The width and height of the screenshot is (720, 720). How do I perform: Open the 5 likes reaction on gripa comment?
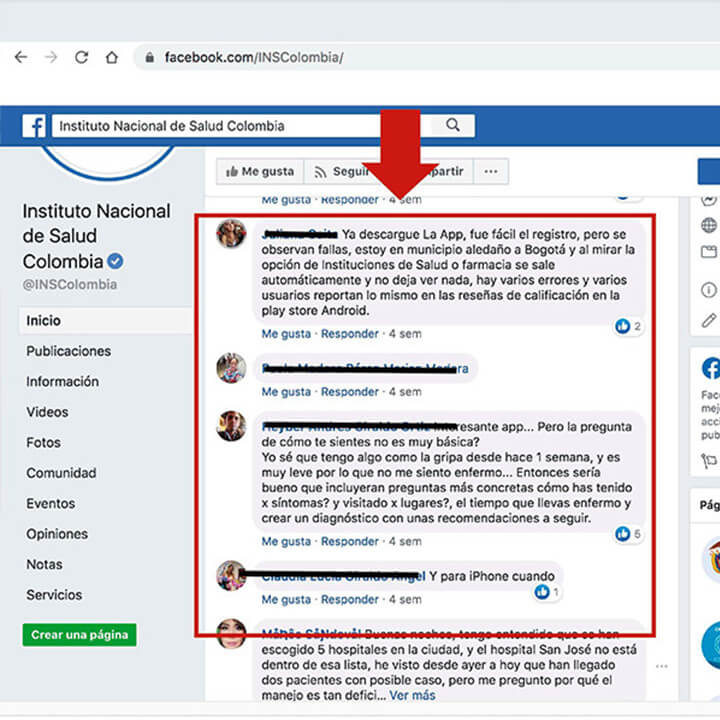[628, 534]
